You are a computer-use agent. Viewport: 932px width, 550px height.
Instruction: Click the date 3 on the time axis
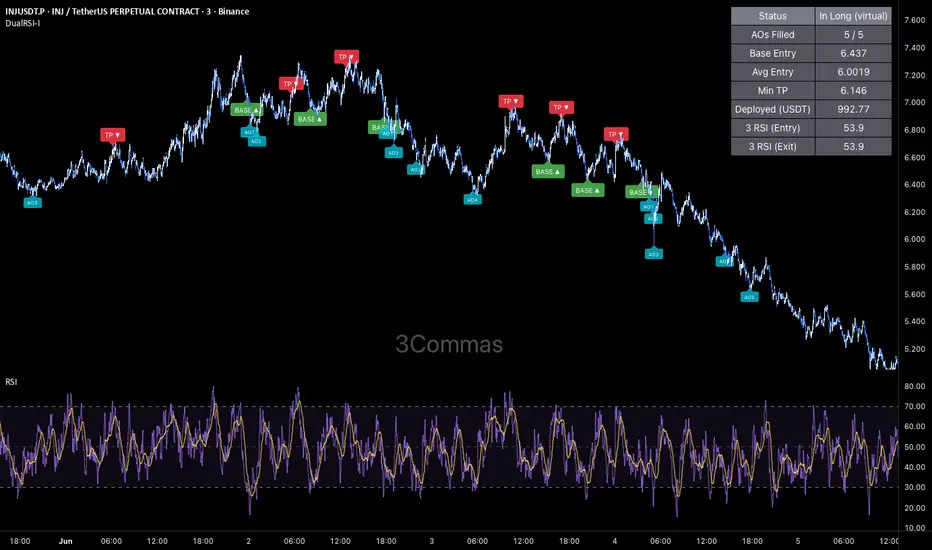point(432,541)
